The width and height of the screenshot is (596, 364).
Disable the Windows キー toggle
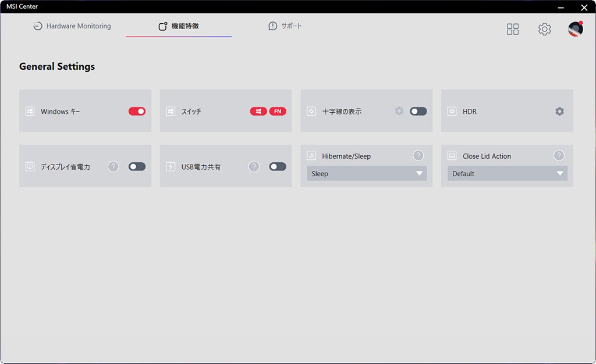point(137,111)
